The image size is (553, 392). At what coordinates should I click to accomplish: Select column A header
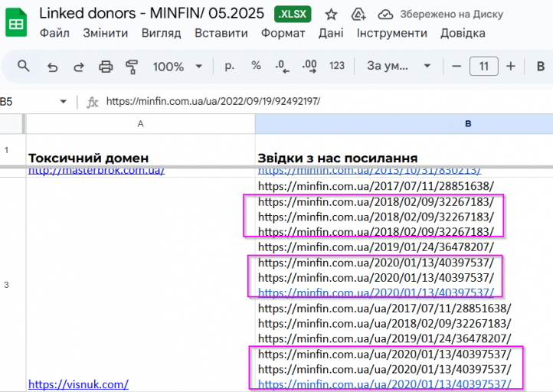[x=140, y=124]
